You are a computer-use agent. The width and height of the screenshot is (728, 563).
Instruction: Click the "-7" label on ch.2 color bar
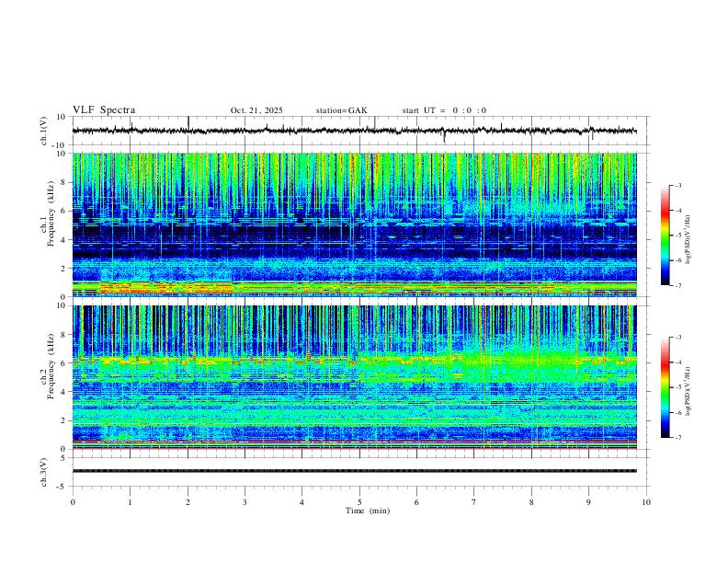[677, 438]
